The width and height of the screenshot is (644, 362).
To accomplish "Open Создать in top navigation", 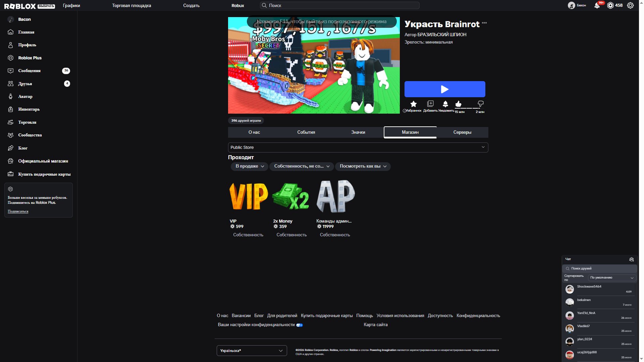I will tap(191, 6).
